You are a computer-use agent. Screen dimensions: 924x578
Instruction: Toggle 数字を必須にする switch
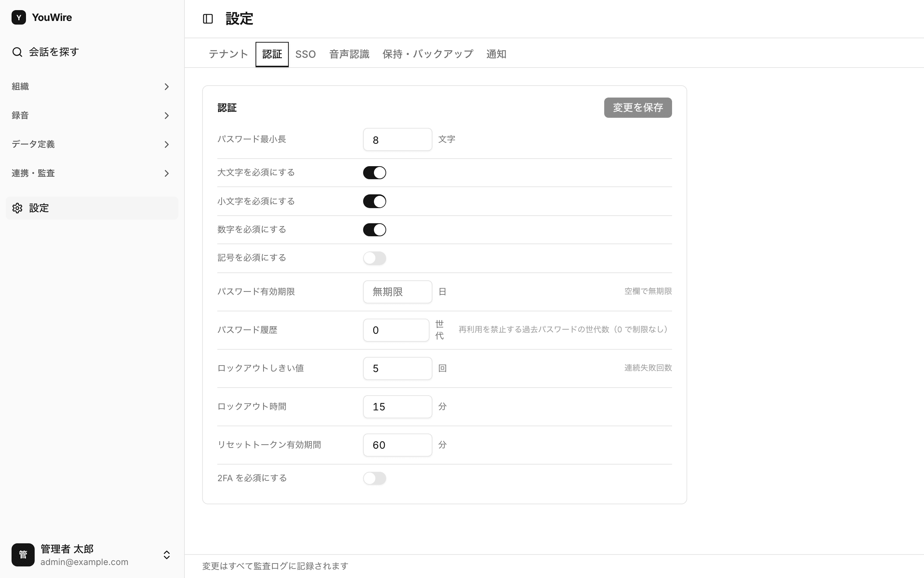(x=375, y=230)
